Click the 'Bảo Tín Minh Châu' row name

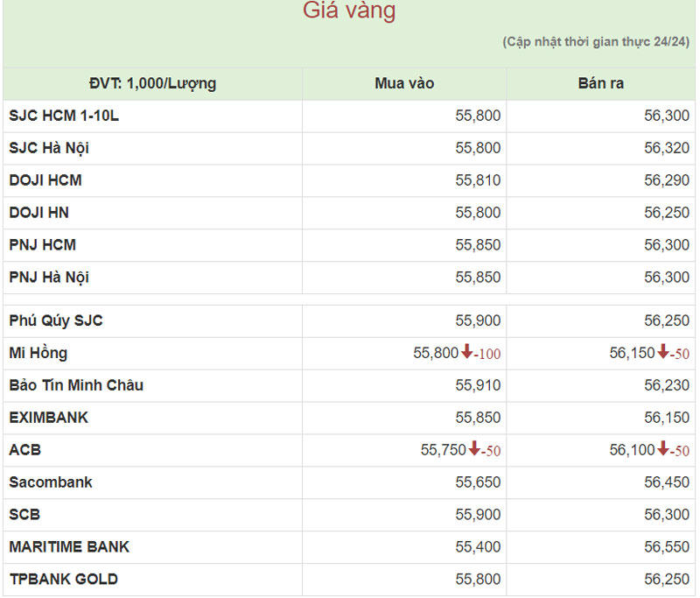(x=76, y=385)
